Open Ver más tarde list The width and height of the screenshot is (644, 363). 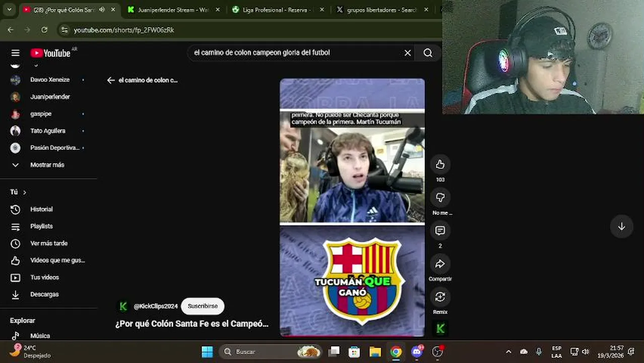48,244
